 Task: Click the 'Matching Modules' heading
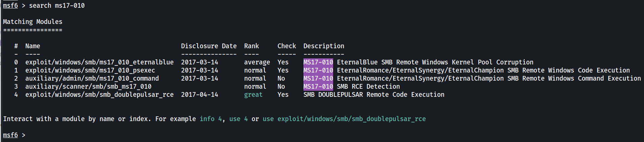[x=33, y=22]
